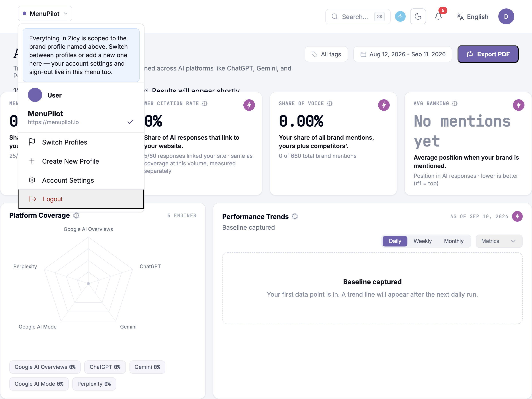Show info for Web Citation Rate

click(204, 104)
